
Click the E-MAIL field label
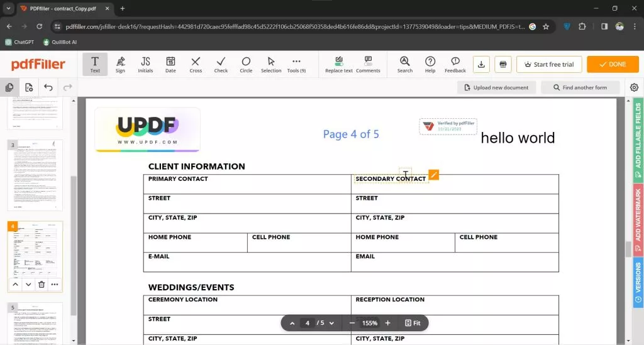[x=158, y=256]
